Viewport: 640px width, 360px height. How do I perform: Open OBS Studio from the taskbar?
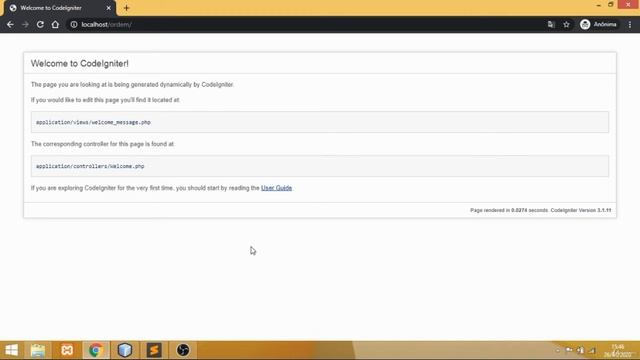pyautogui.click(x=183, y=350)
